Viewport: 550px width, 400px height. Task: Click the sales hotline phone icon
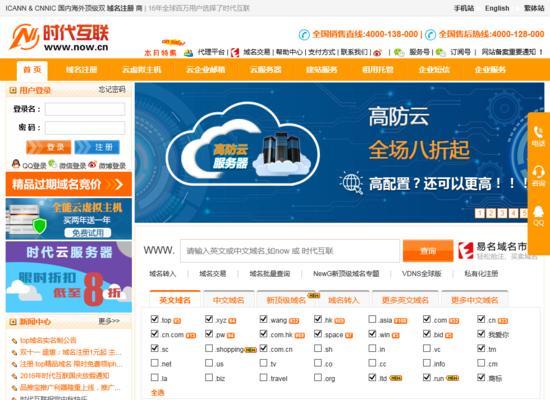coord(304,34)
